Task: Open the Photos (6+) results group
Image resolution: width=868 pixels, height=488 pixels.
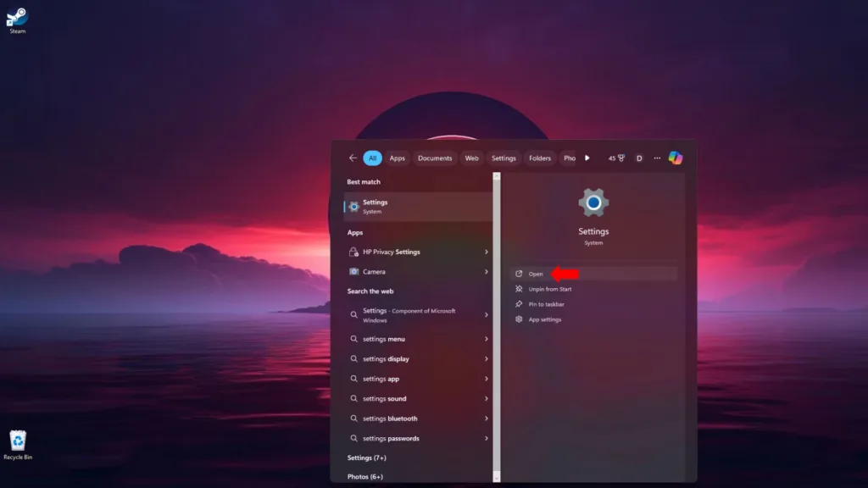Action: tap(364, 476)
